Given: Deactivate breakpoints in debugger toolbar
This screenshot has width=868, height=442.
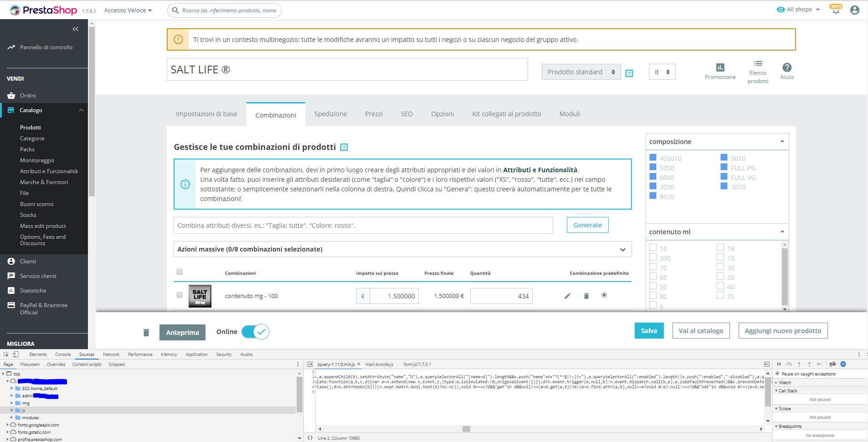Looking at the screenshot, I should click(x=833, y=364).
